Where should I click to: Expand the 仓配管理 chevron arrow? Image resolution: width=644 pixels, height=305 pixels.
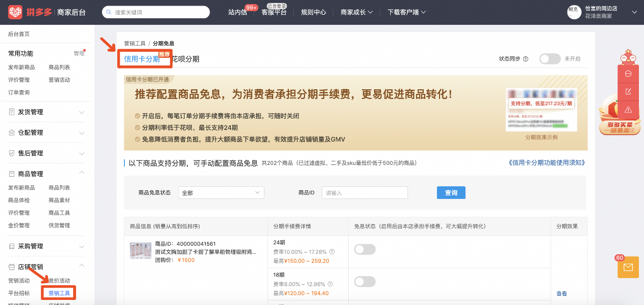(82, 132)
